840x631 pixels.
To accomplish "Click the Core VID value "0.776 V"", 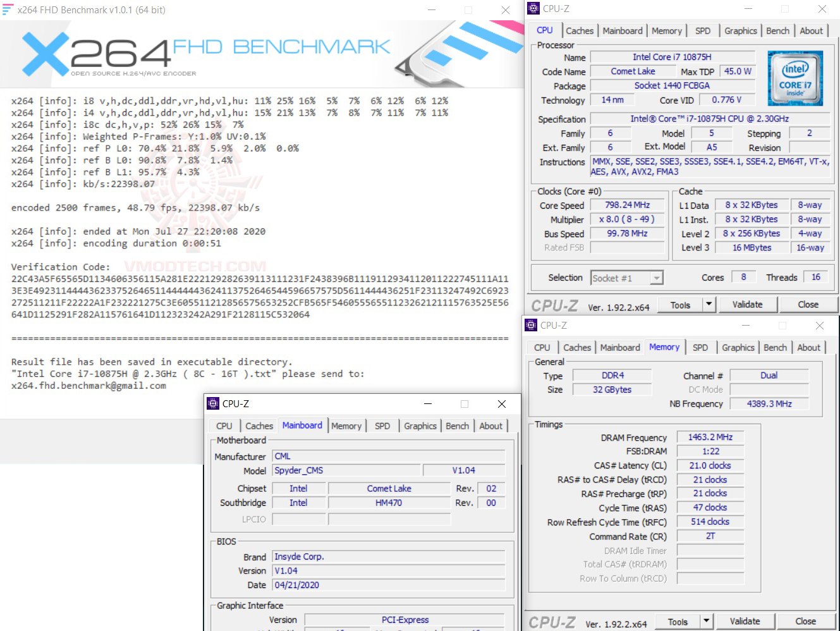I will [x=726, y=100].
